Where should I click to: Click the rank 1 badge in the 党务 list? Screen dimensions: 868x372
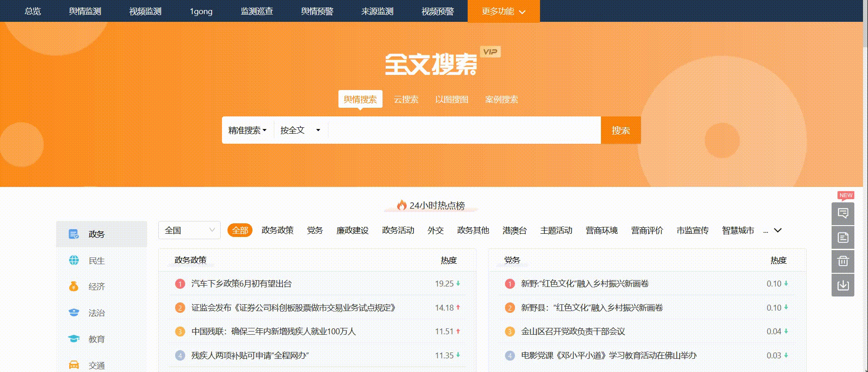point(510,284)
